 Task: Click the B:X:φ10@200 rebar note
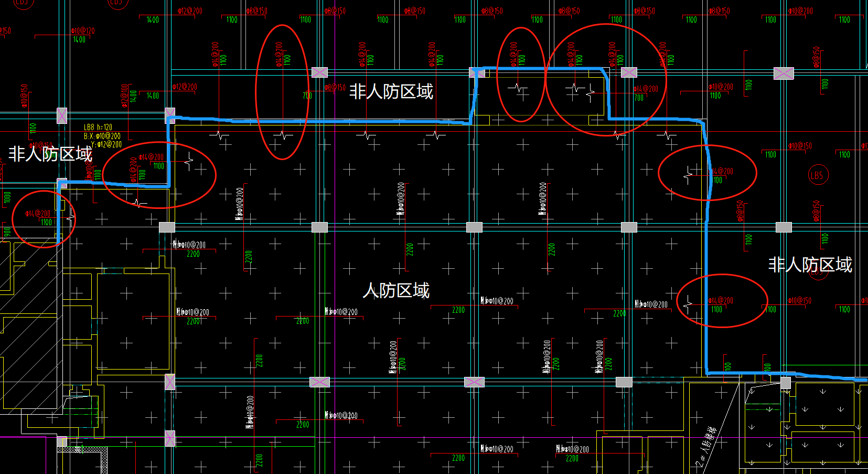(102, 136)
